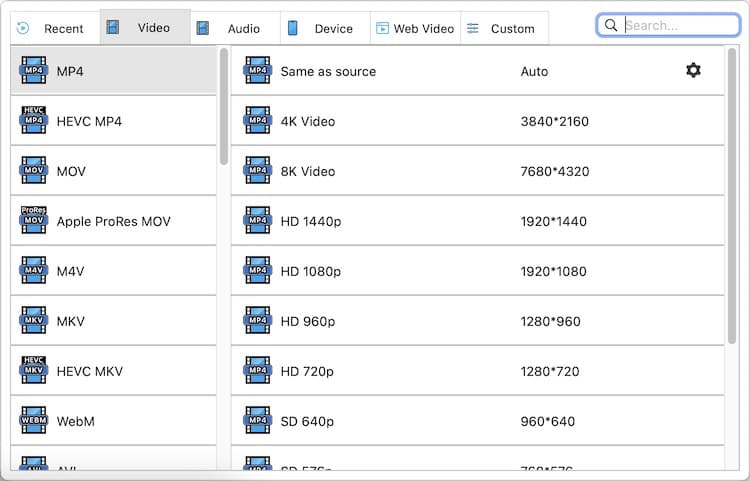Open the Device tab

coord(325,28)
